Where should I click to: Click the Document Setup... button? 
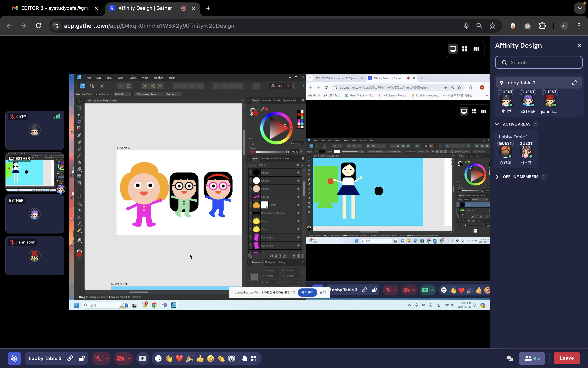(148, 94)
